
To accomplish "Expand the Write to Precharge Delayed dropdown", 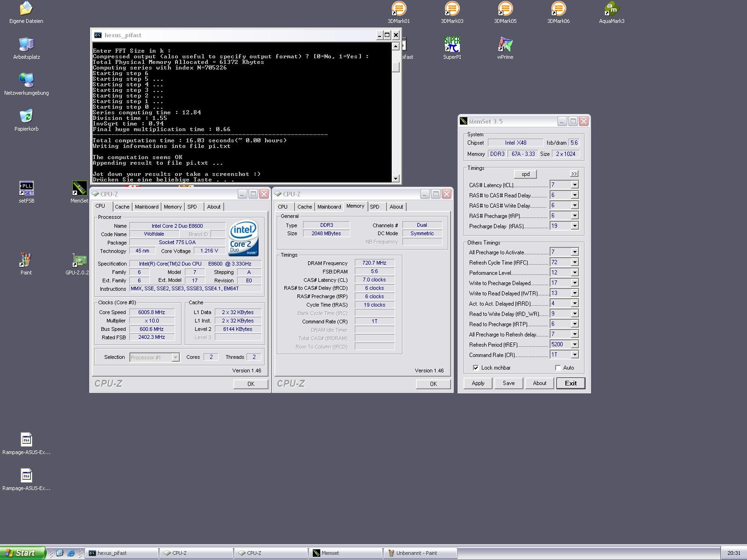I will pyautogui.click(x=575, y=283).
